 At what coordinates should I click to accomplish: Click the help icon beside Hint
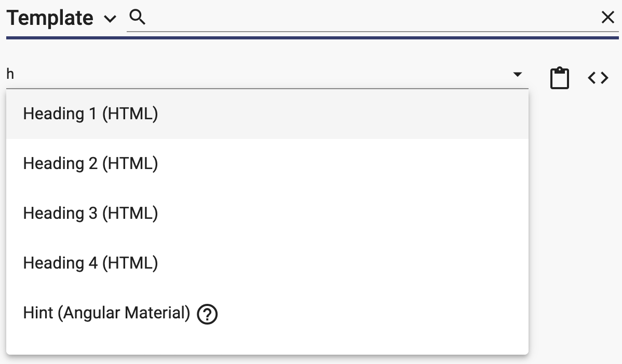click(x=207, y=315)
